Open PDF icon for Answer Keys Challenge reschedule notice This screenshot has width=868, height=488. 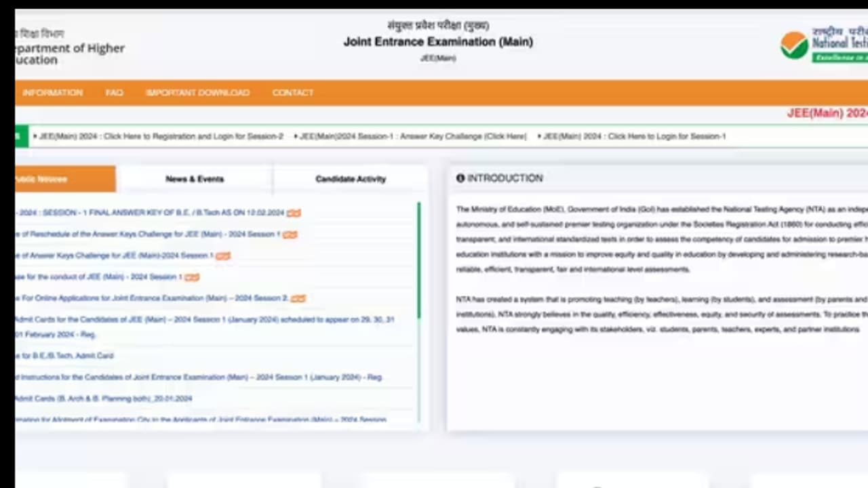tap(290, 234)
